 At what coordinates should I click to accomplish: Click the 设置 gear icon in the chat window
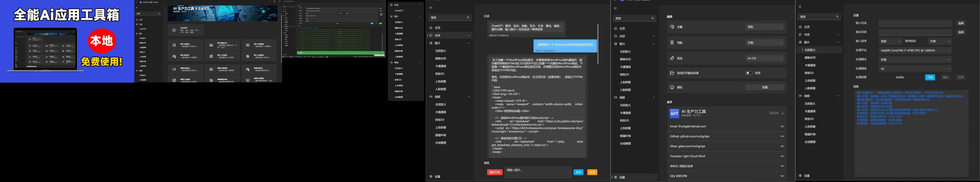click(x=431, y=177)
